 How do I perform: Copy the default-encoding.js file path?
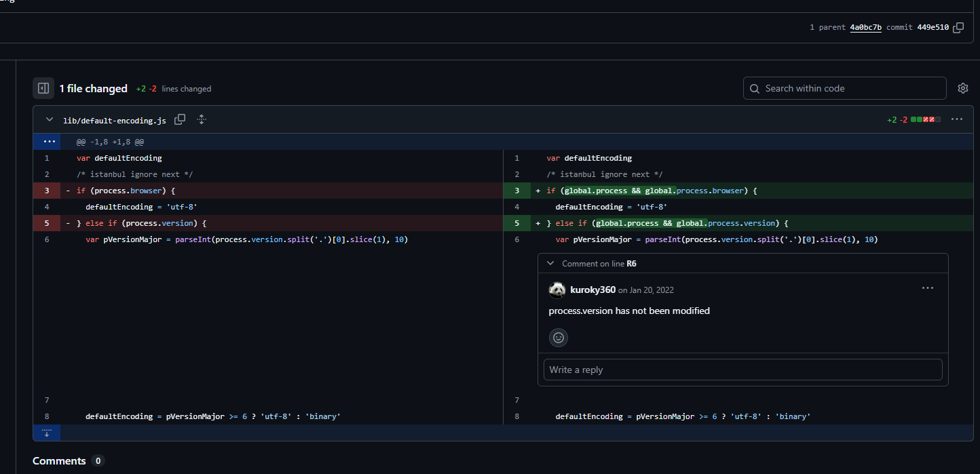point(180,120)
